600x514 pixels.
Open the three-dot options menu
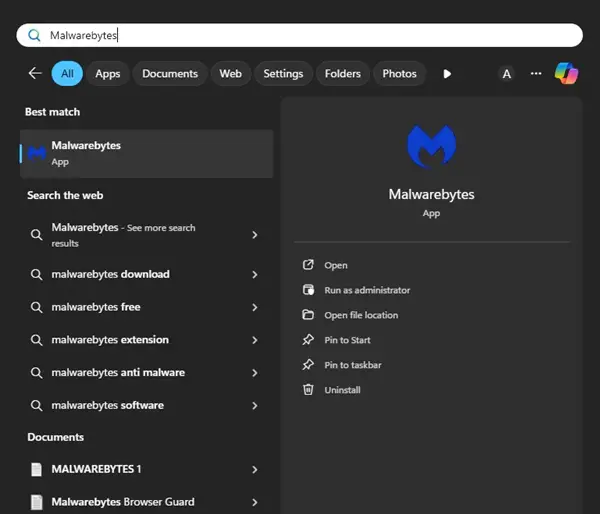(536, 73)
